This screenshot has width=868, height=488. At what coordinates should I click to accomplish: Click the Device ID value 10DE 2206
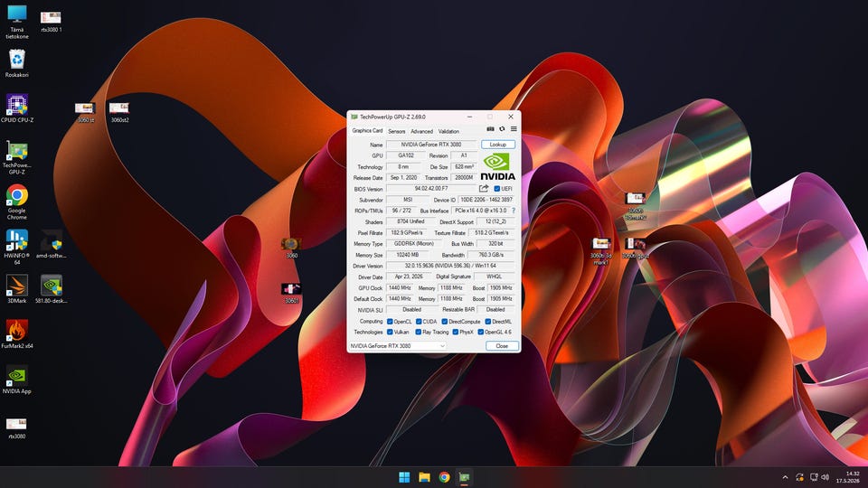(x=486, y=200)
